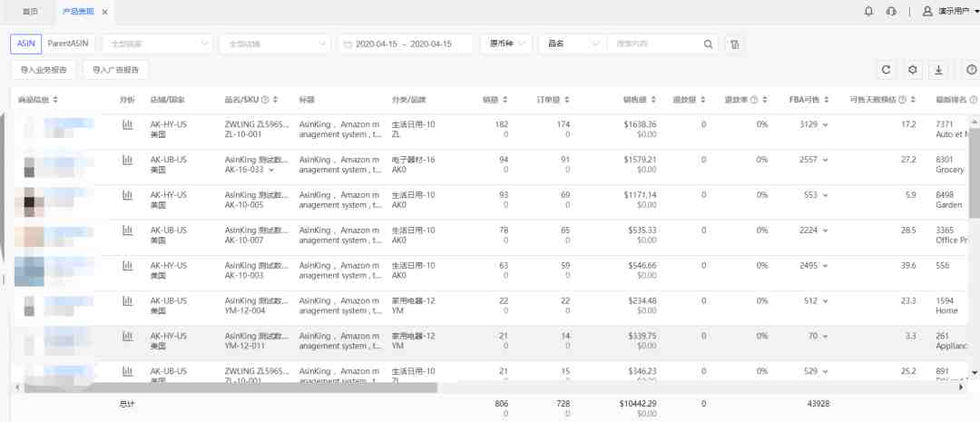Viewport: 980px width, 422px height.
Task: Open the dropdown left of date range
Action: (275, 44)
